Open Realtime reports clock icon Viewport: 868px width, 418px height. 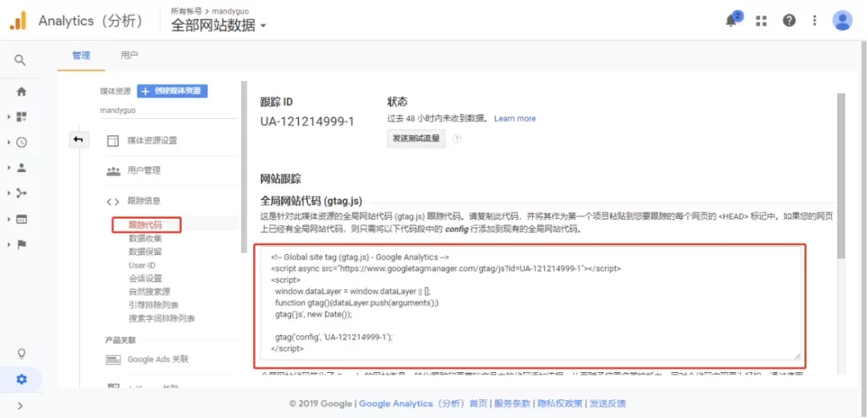click(22, 142)
